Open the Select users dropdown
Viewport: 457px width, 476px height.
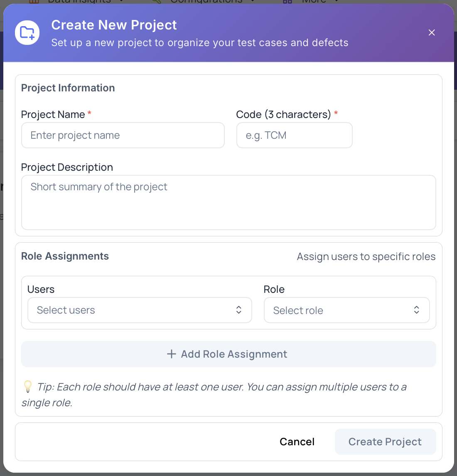(x=140, y=310)
